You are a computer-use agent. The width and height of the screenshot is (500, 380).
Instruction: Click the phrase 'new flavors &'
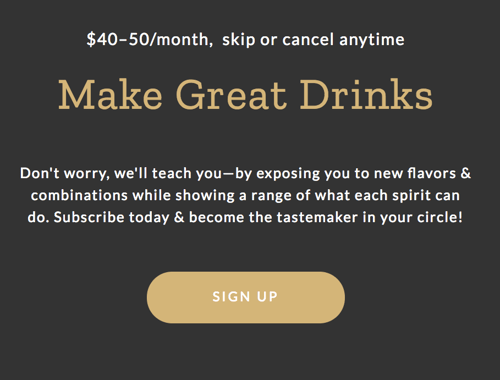tap(422, 174)
